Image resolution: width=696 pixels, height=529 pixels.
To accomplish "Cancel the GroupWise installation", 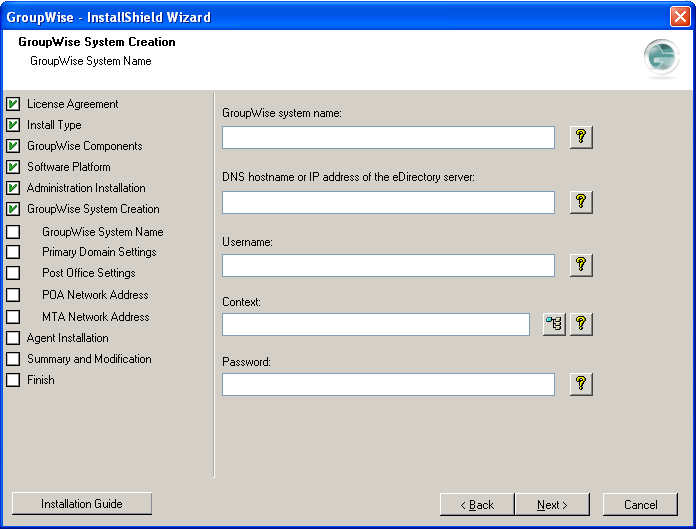I will (640, 505).
